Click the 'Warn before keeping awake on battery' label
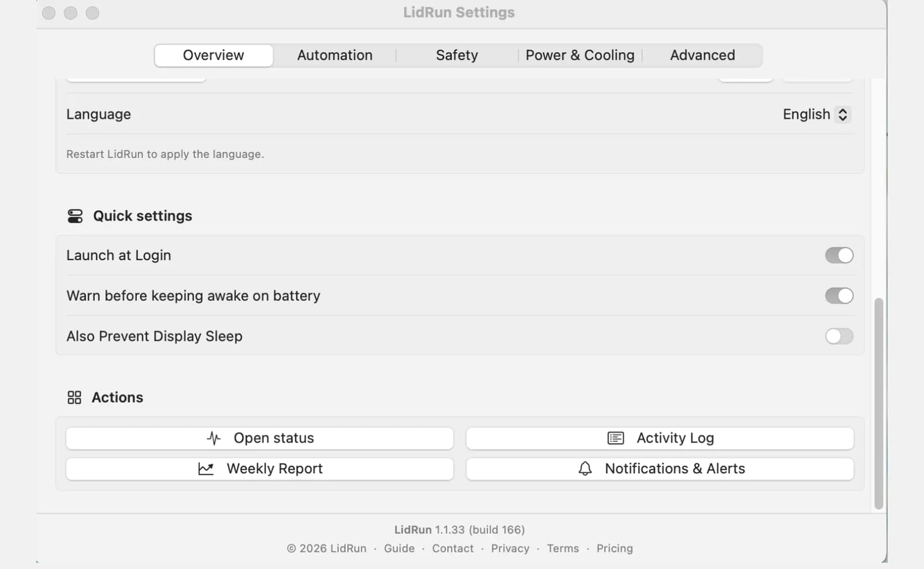This screenshot has height=569, width=924. click(193, 296)
